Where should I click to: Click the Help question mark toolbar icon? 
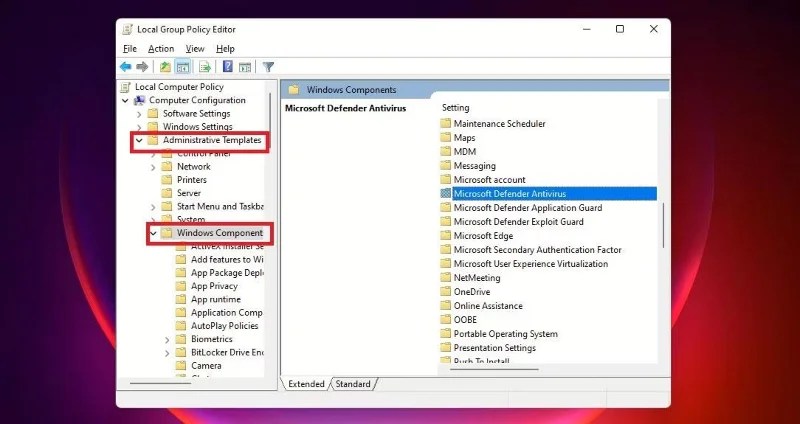coord(228,66)
